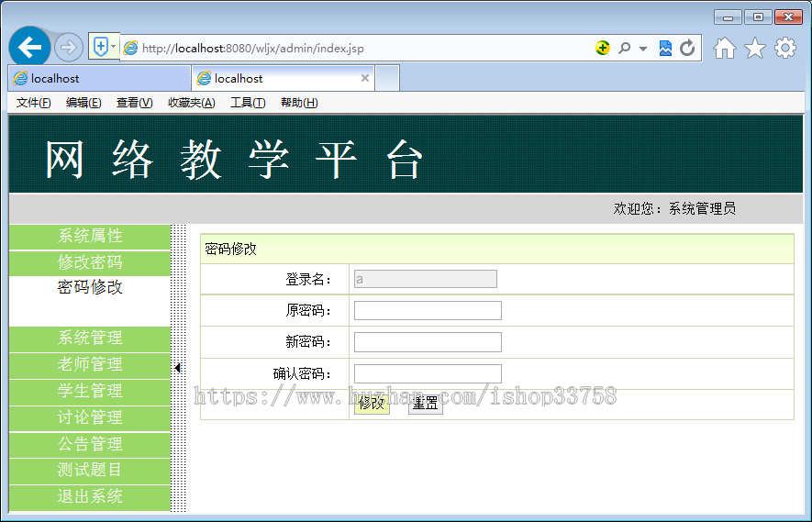
Task: Click the compatibility view icon
Action: coord(665,48)
